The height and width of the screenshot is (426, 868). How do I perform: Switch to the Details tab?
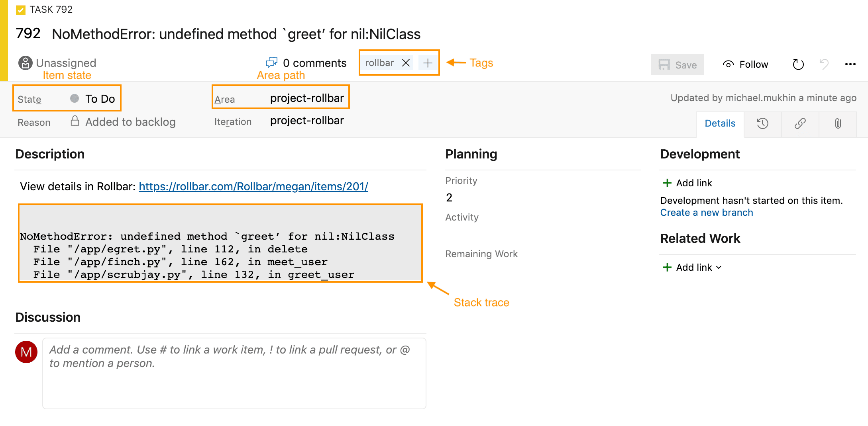[x=720, y=123]
